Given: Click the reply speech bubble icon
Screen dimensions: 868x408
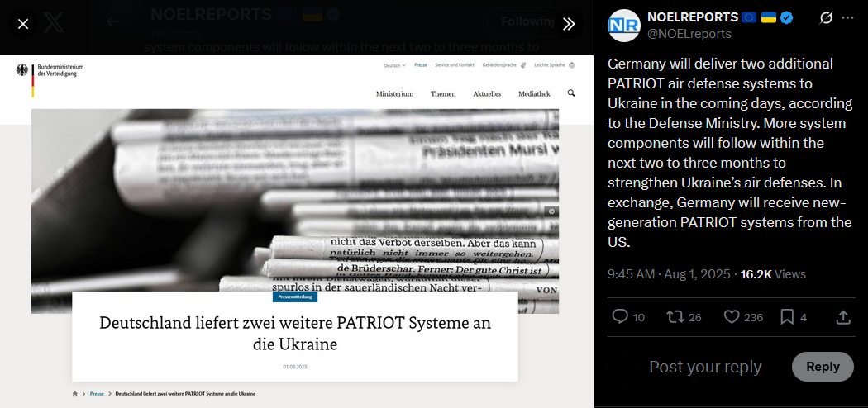Looking at the screenshot, I should pyautogui.click(x=621, y=317).
